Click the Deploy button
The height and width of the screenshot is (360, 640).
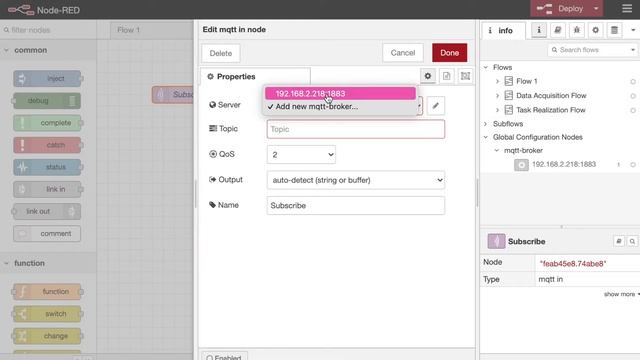[562, 9]
